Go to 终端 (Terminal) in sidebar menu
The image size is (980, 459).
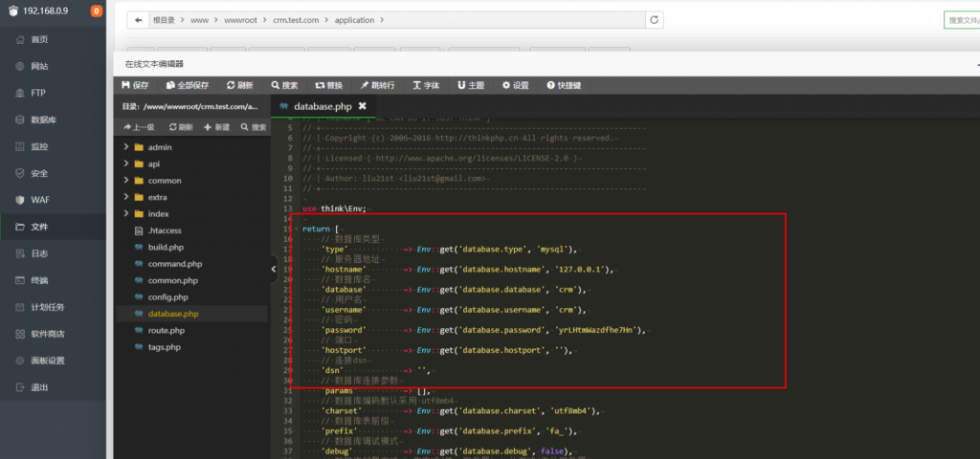[39, 280]
